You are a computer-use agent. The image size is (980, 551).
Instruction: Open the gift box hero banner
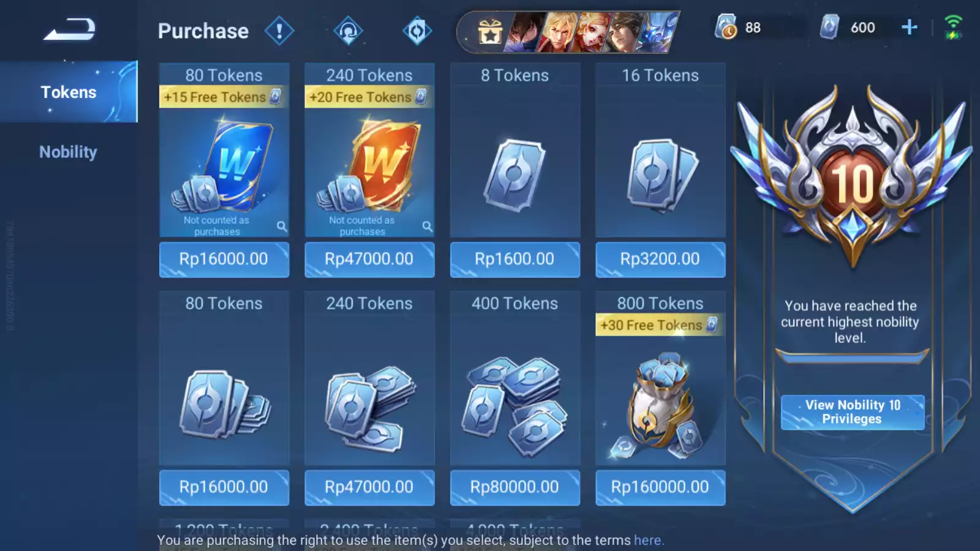point(568,32)
